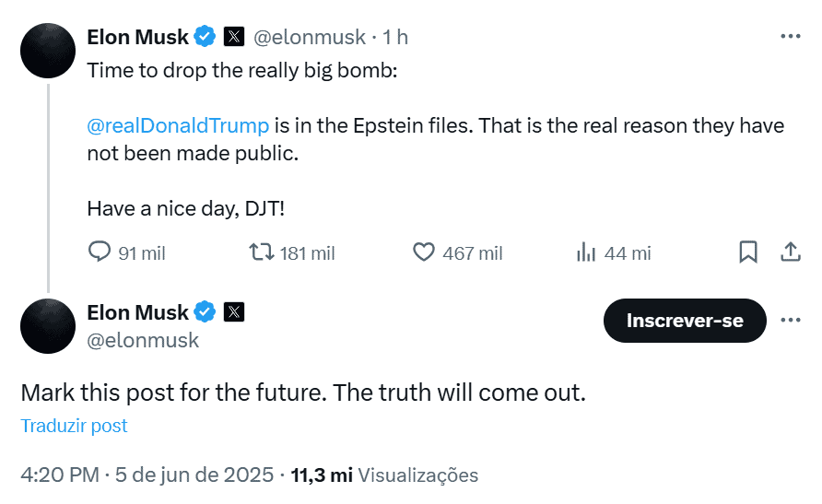Repost the tweet with 181 mil reposts
Screen dimensions: 822x504
point(291,252)
